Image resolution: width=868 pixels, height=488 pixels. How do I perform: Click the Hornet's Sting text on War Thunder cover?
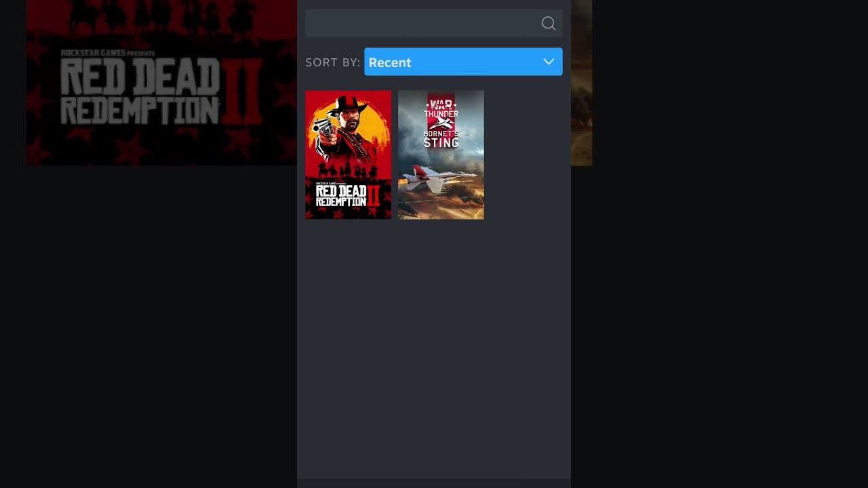(441, 138)
